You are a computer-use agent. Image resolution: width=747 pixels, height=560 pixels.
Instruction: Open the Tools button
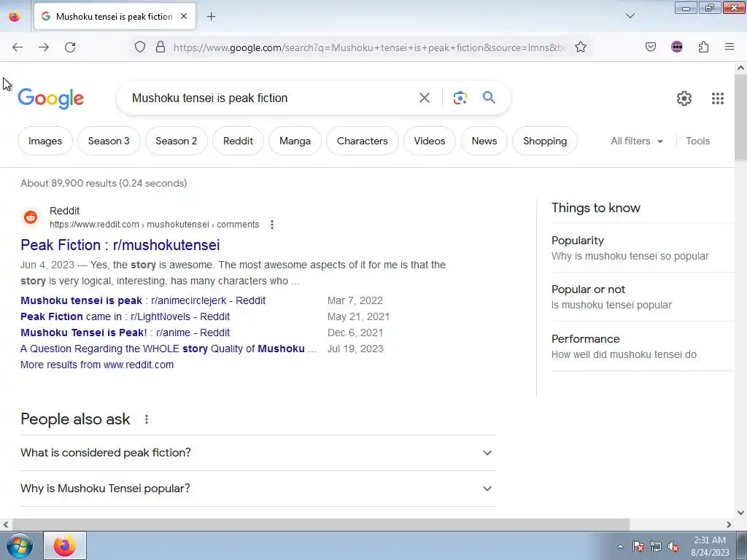697,141
